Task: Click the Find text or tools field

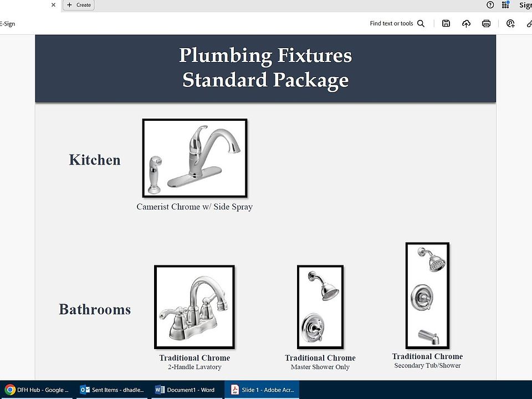Action: 391,23
